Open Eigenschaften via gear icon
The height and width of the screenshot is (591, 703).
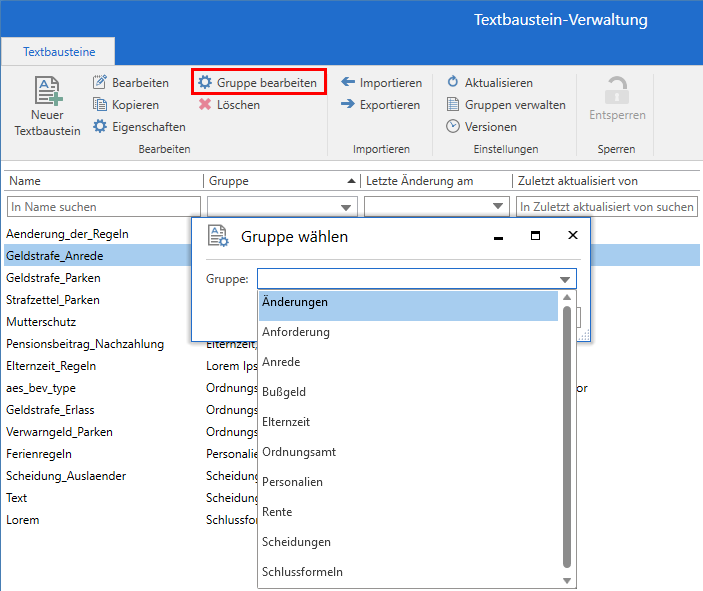click(100, 127)
